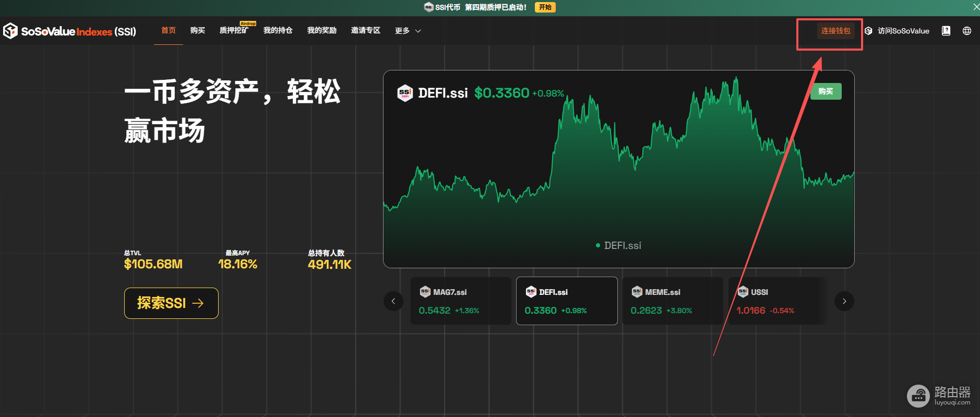This screenshot has height=417, width=980.
Task: Open the language globe icon
Action: coord(967,31)
